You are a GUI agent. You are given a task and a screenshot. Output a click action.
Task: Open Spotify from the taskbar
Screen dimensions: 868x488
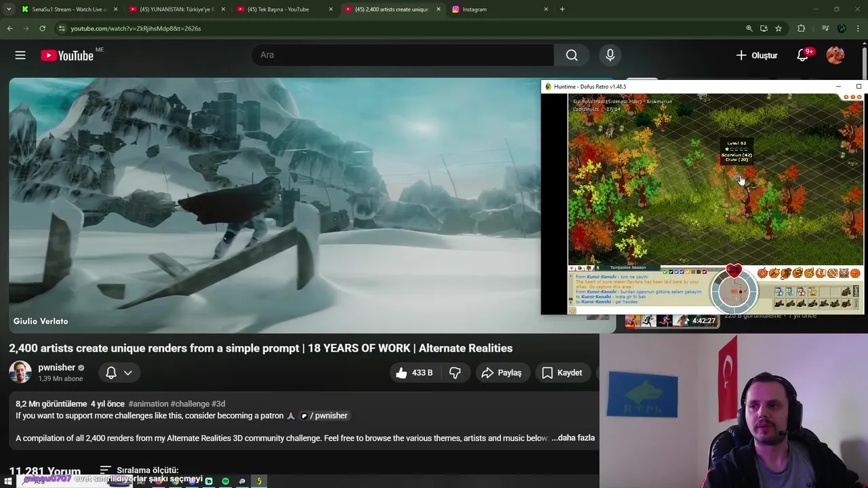[225, 481]
